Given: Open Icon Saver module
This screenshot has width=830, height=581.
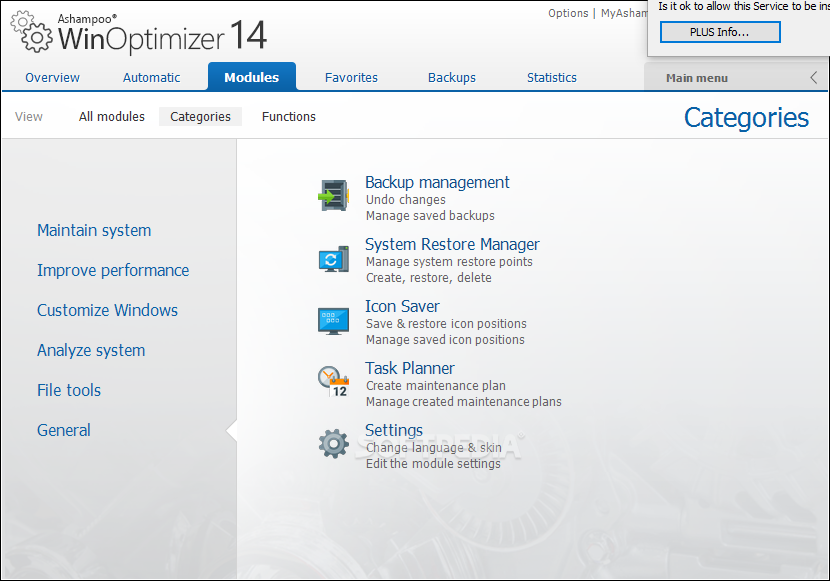Looking at the screenshot, I should click(x=402, y=306).
